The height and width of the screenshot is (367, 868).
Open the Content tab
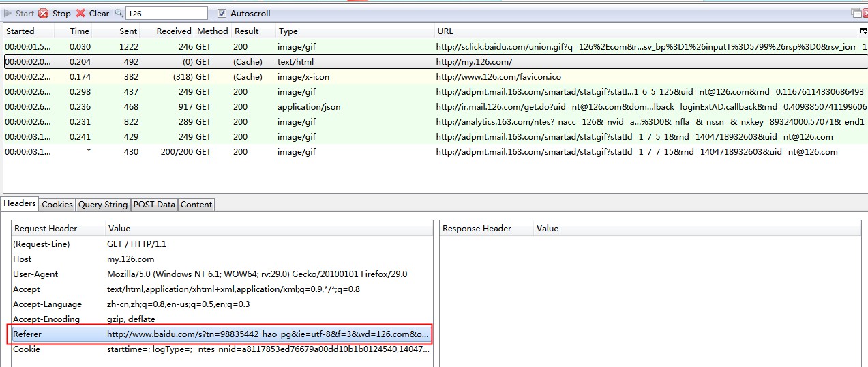pyautogui.click(x=196, y=205)
